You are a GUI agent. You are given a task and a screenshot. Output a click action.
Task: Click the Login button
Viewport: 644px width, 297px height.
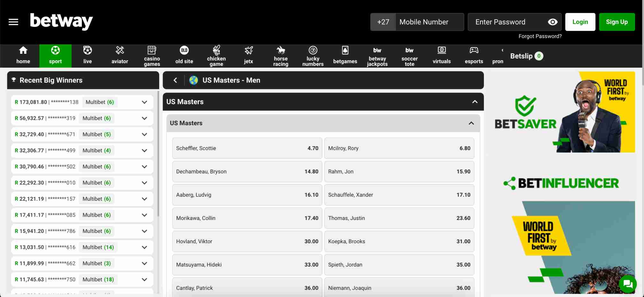click(x=580, y=22)
